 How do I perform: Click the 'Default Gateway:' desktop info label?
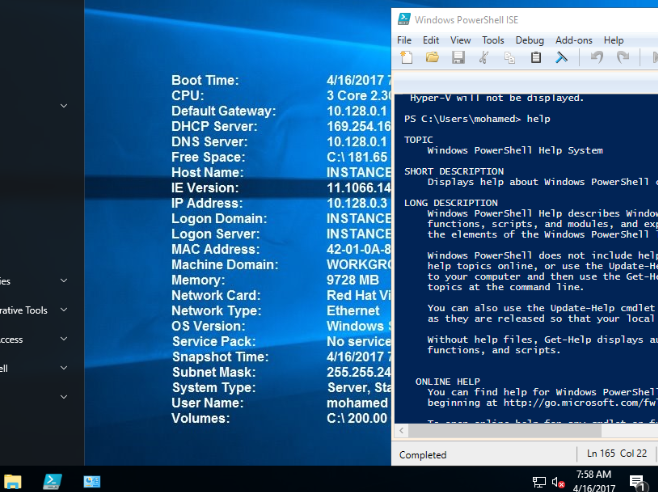[224, 111]
